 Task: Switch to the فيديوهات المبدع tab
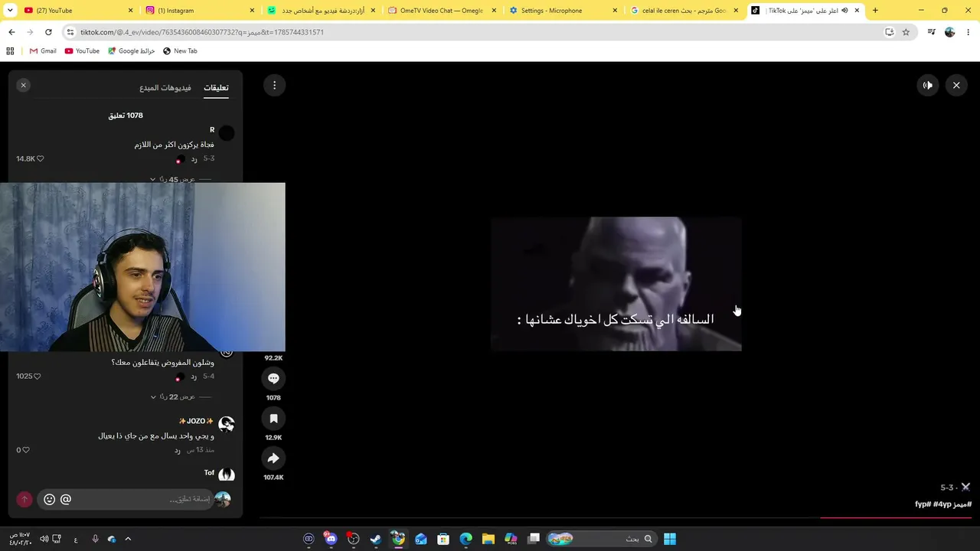coord(165,87)
